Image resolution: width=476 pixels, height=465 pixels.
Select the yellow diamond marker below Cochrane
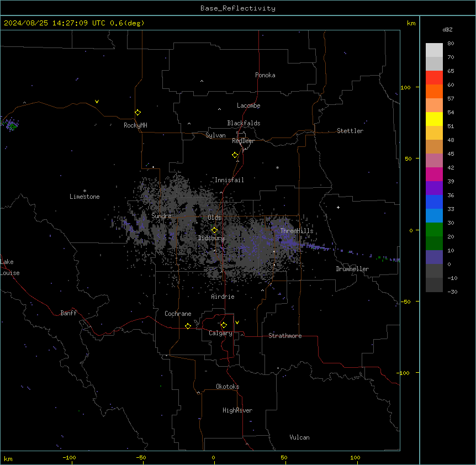tap(188, 326)
